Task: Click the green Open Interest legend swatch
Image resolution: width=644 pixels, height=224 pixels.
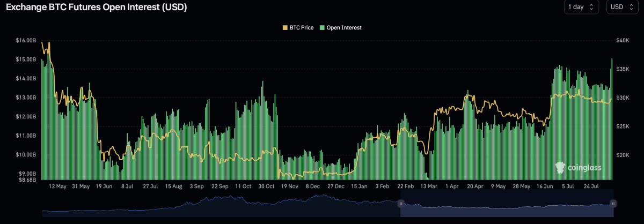Action: pyautogui.click(x=322, y=27)
